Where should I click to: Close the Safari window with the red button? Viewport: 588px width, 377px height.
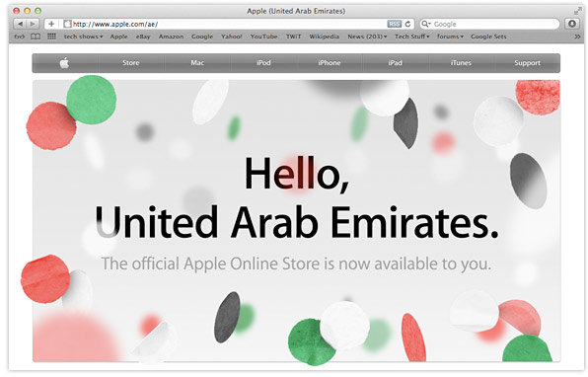coord(16,11)
